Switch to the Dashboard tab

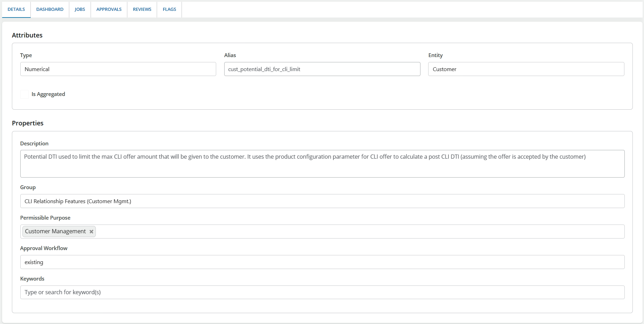tap(50, 9)
